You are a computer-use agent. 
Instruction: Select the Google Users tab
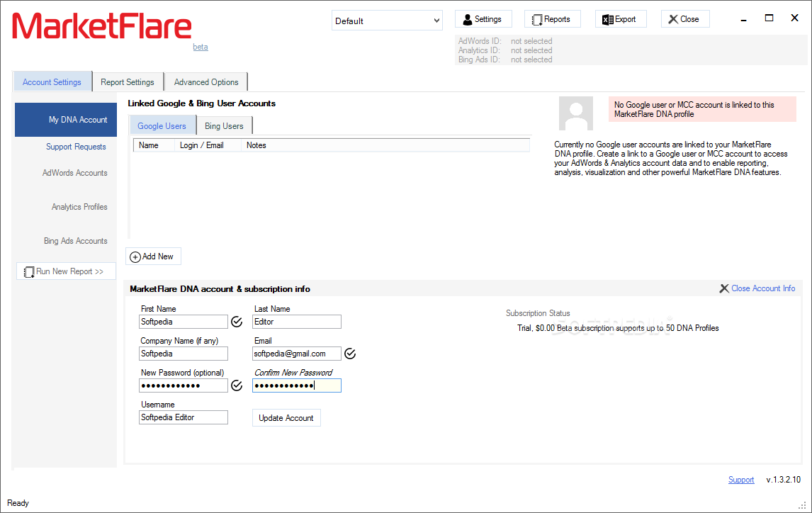coord(162,126)
